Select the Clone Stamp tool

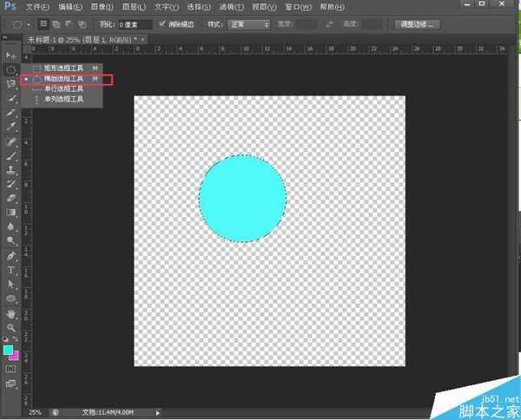12,170
